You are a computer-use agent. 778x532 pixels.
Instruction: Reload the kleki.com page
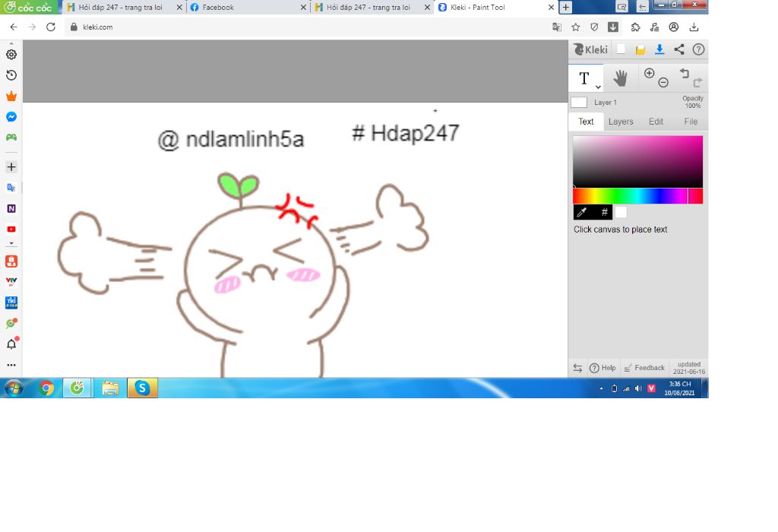51,27
